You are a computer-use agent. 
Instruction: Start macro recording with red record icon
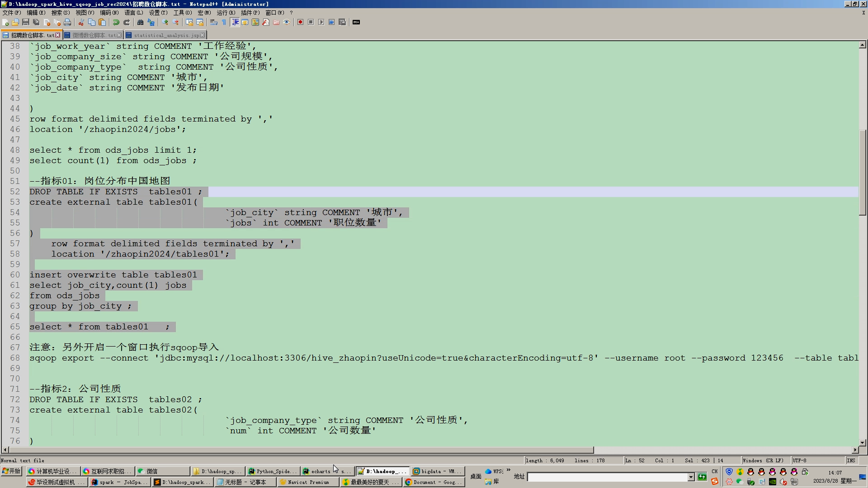300,22
